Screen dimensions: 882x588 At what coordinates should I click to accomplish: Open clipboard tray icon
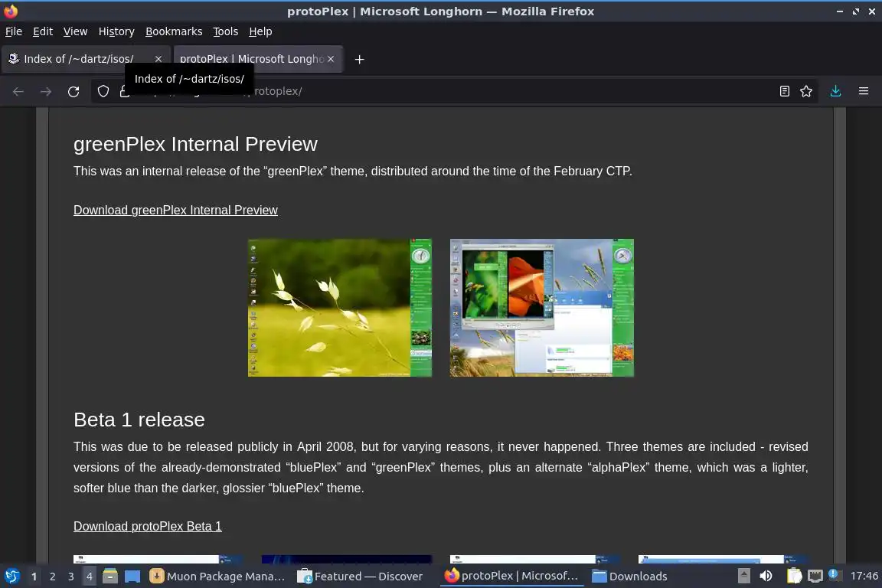click(794, 577)
